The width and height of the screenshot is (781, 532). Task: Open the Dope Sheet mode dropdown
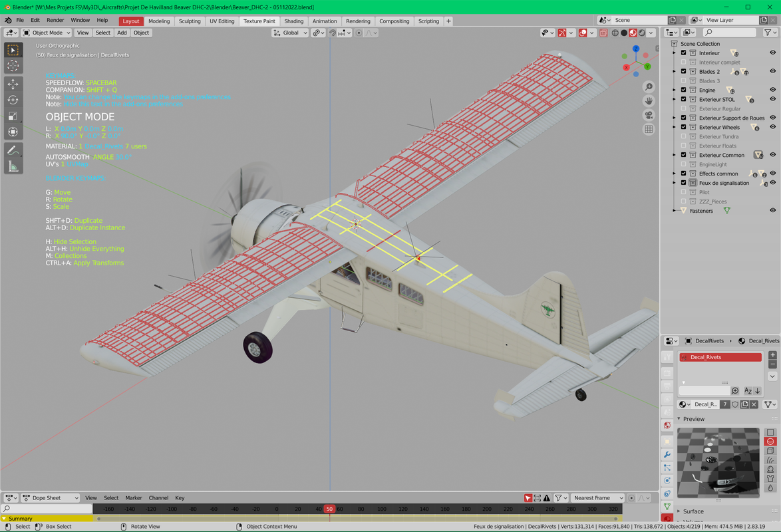pos(51,497)
